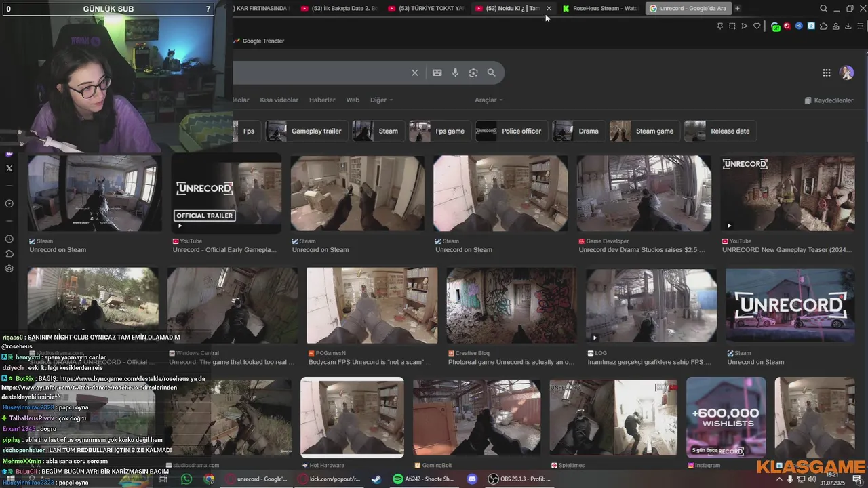The width and height of the screenshot is (868, 488).
Task: Open Discord from the taskbar
Action: [x=472, y=479]
